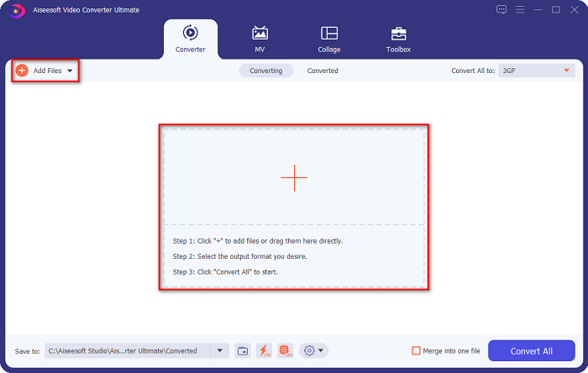Enable Merge into one file checkbox
Image resolution: width=588 pixels, height=373 pixels.
(x=416, y=350)
